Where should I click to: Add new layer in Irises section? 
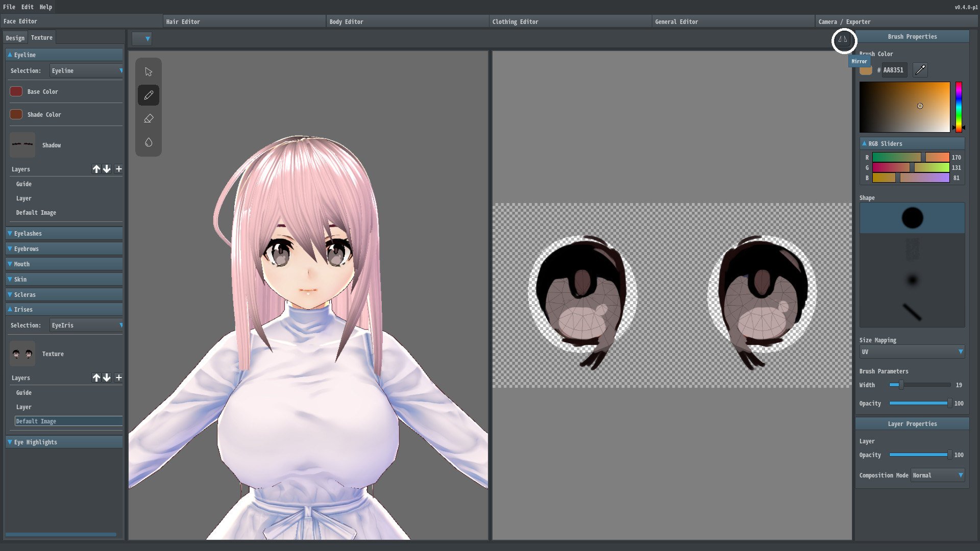(x=118, y=378)
